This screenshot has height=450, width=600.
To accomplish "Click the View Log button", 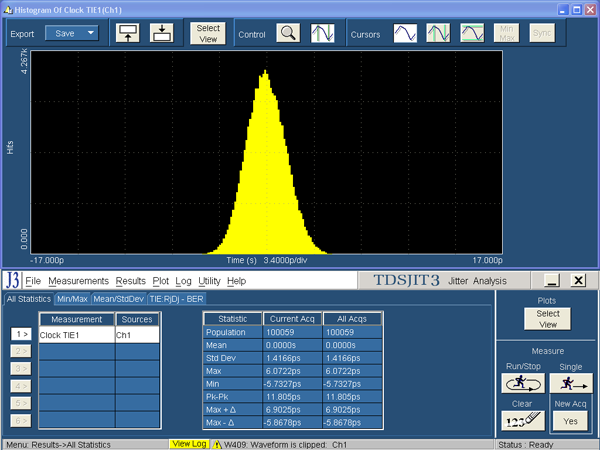I will [x=188, y=443].
